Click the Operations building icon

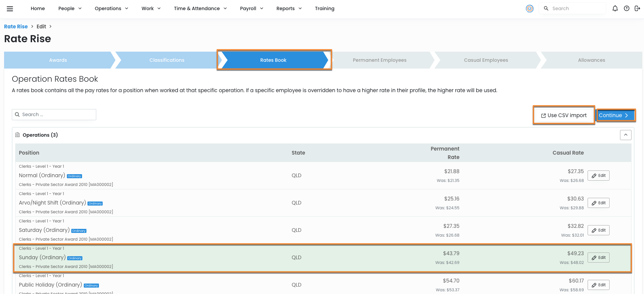click(18, 135)
